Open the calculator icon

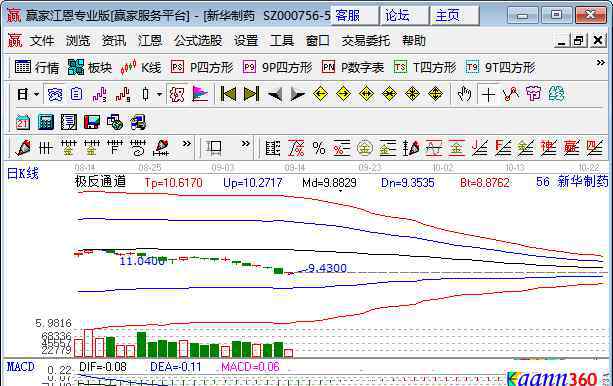[x=46, y=122]
